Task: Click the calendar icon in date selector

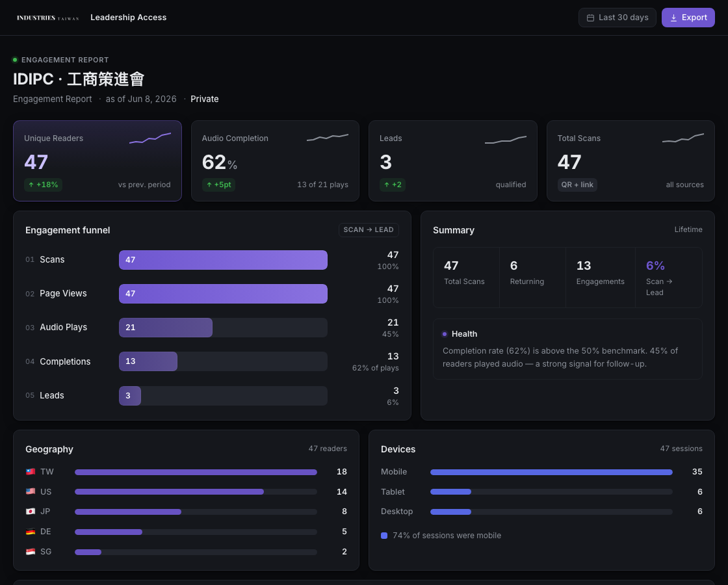Action: point(590,18)
